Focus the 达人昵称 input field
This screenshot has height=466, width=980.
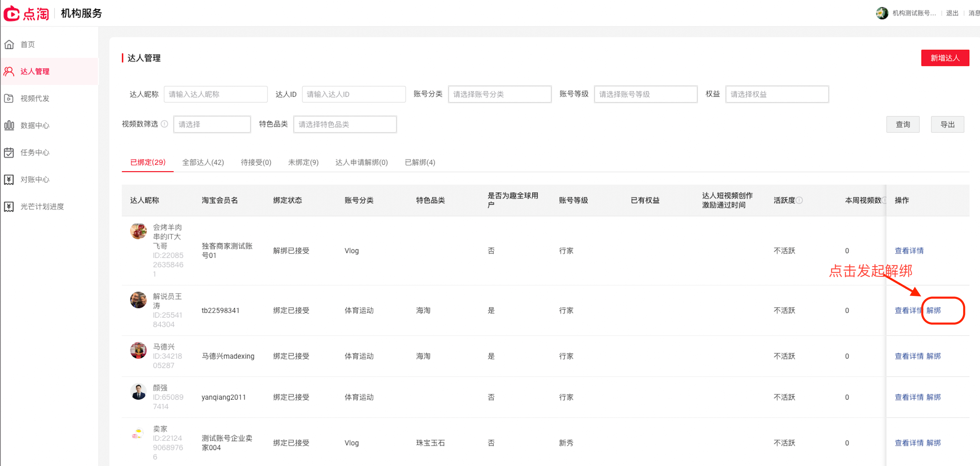(215, 95)
